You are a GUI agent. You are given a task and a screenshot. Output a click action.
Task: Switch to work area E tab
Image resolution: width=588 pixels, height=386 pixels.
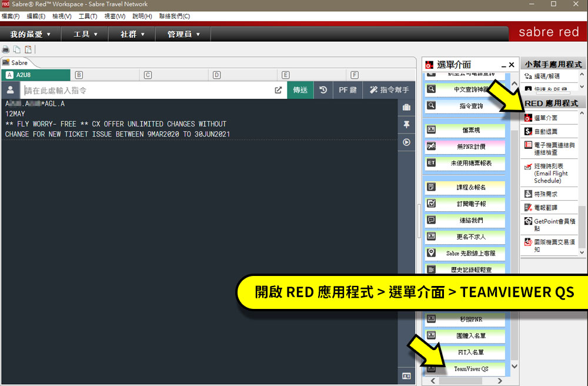click(312, 75)
